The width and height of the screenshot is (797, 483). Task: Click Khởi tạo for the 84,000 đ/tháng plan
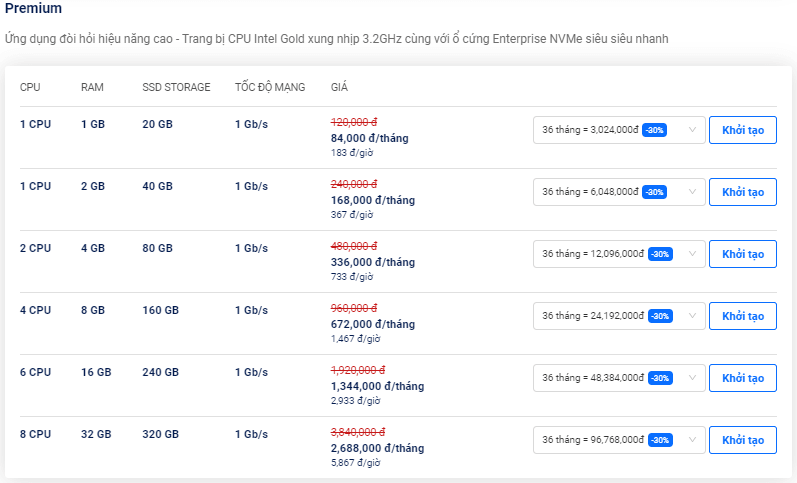click(743, 130)
